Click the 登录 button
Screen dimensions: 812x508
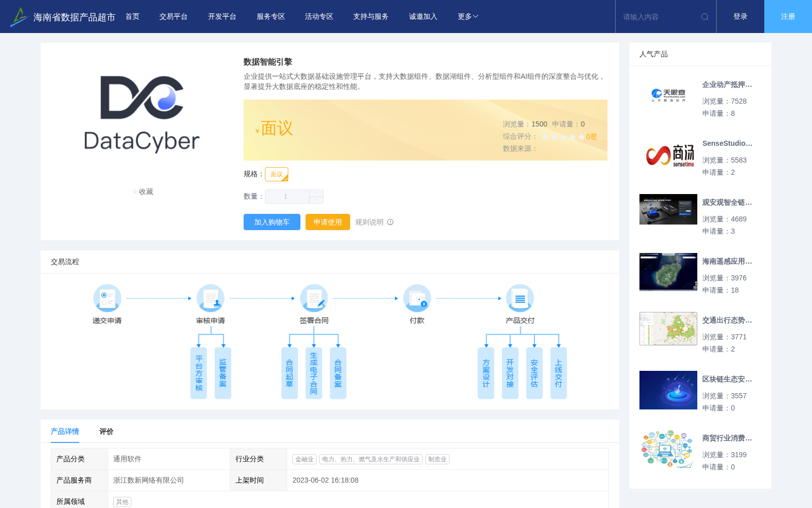[740, 17]
